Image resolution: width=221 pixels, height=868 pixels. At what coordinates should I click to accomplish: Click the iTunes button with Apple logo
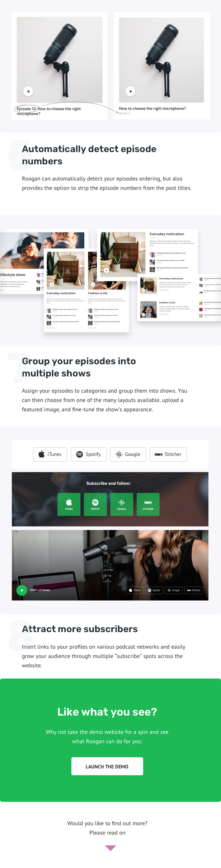50,454
